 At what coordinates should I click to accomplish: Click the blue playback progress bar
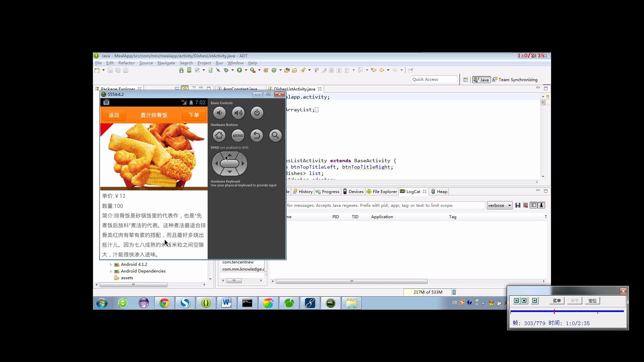coord(567,311)
